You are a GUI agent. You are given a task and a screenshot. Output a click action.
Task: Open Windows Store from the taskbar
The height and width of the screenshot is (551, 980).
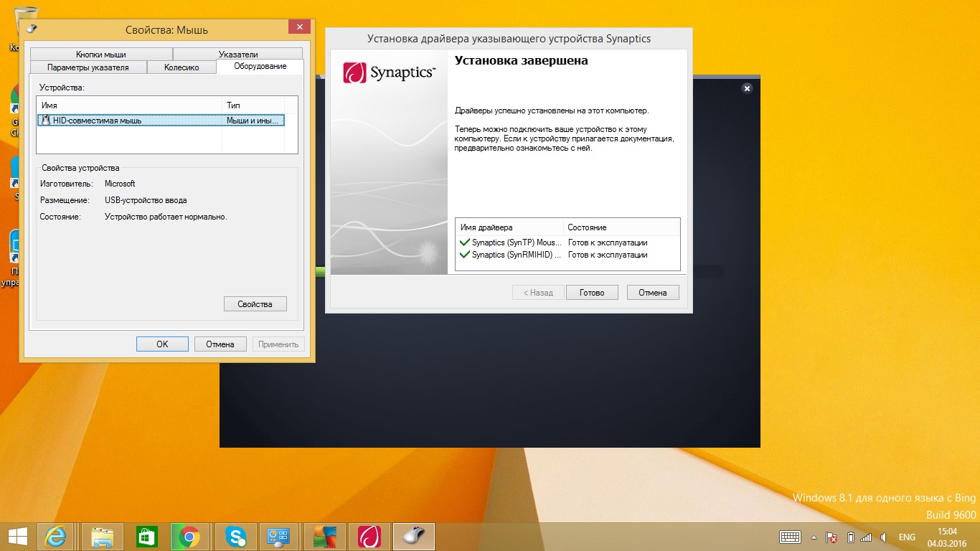click(146, 537)
